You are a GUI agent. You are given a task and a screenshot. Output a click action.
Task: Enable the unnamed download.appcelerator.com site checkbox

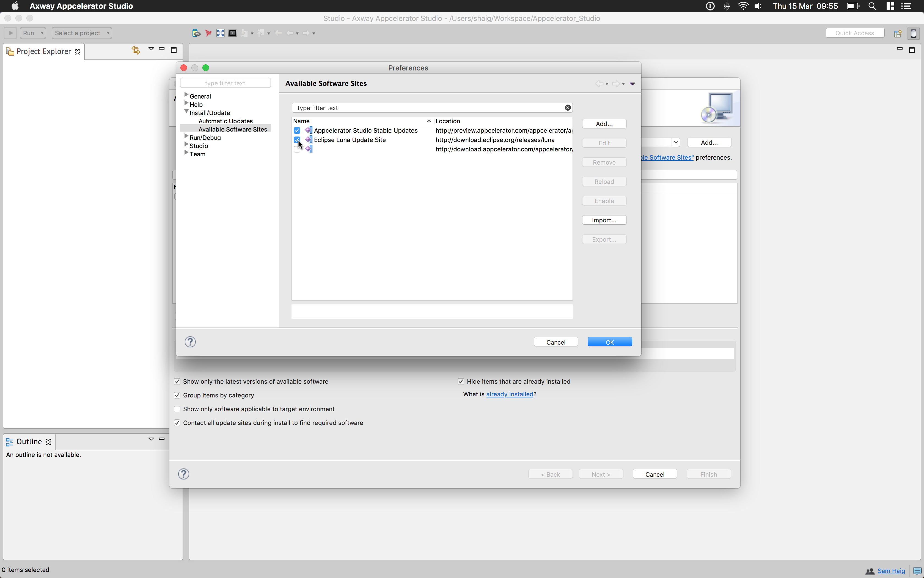[297, 149]
